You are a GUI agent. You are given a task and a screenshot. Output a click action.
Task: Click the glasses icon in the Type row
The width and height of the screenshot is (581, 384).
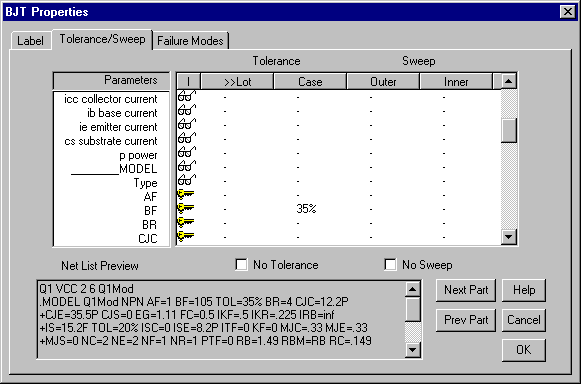187,181
